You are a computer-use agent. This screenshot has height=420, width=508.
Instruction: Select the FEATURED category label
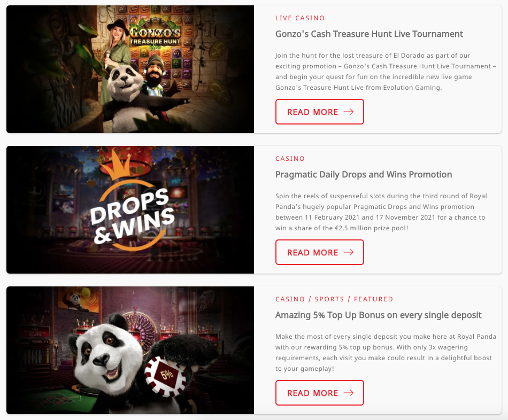coord(374,299)
